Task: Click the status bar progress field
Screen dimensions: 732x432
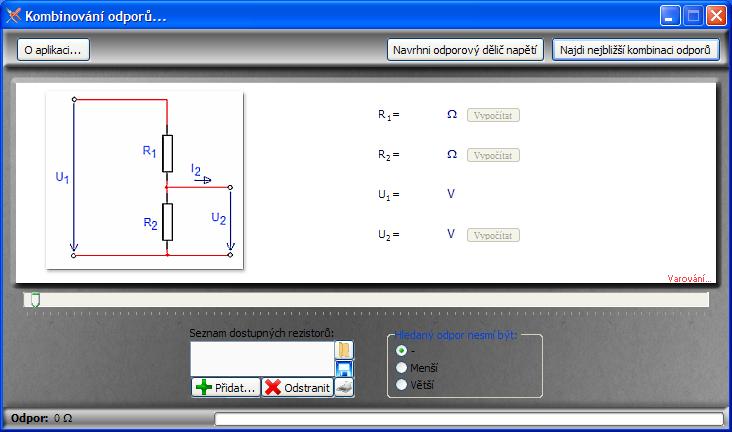Action: pyautogui.click(x=469, y=418)
